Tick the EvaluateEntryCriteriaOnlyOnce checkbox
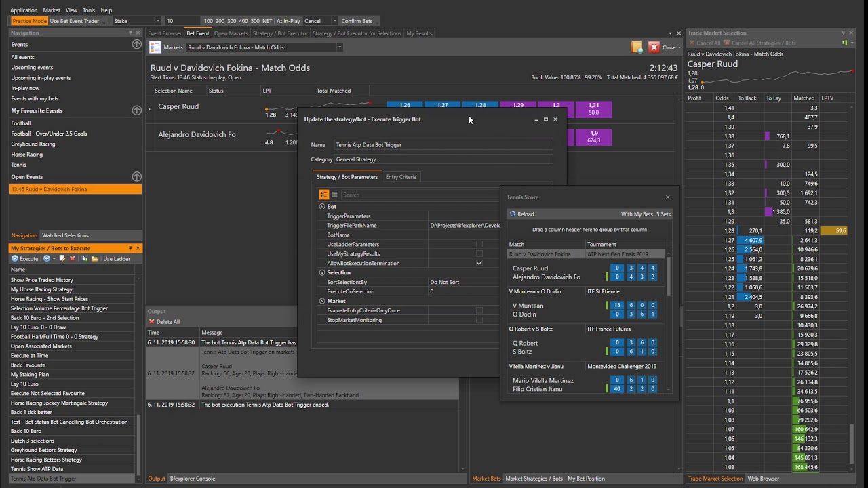868x488 pixels. click(x=479, y=310)
